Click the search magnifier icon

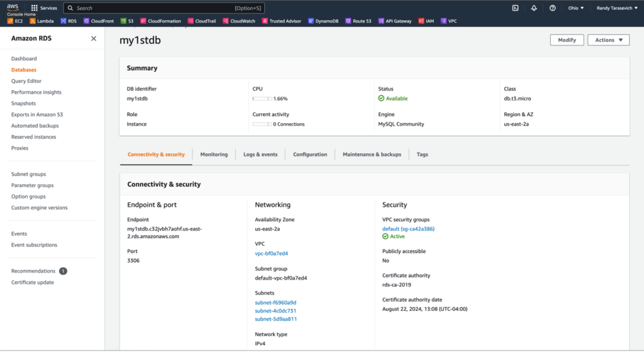(x=70, y=8)
